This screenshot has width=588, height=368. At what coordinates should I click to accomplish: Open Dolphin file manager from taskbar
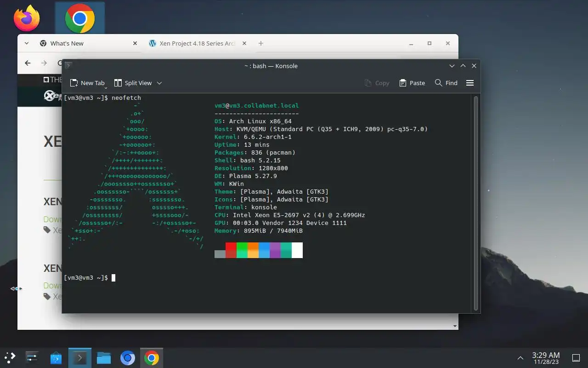[104, 358]
